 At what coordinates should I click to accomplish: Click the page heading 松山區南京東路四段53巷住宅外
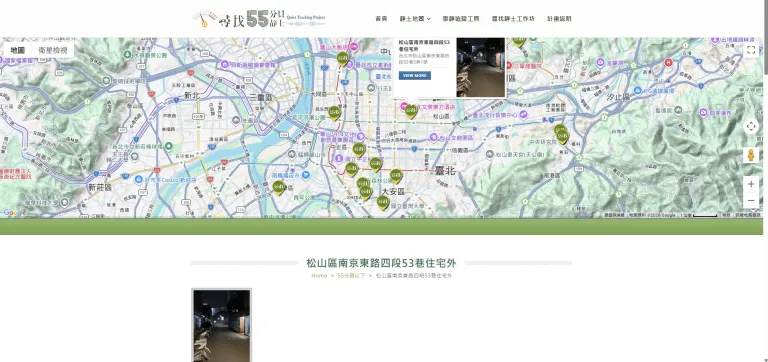click(381, 263)
